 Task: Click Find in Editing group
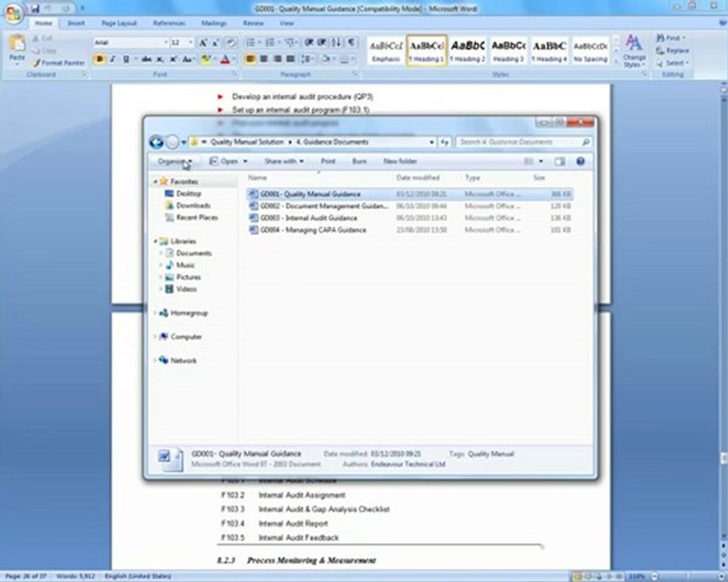click(671, 38)
